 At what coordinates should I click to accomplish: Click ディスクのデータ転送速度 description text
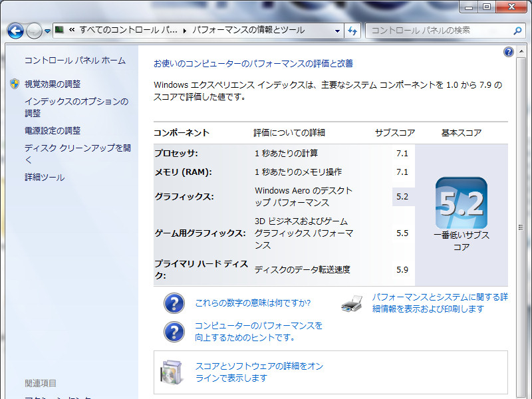click(x=303, y=270)
